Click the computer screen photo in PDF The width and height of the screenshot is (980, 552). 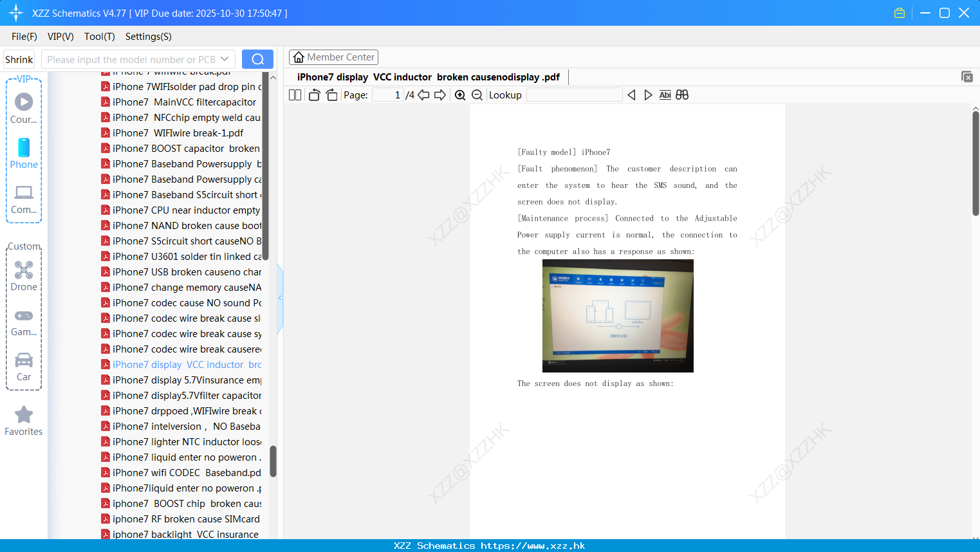click(618, 316)
